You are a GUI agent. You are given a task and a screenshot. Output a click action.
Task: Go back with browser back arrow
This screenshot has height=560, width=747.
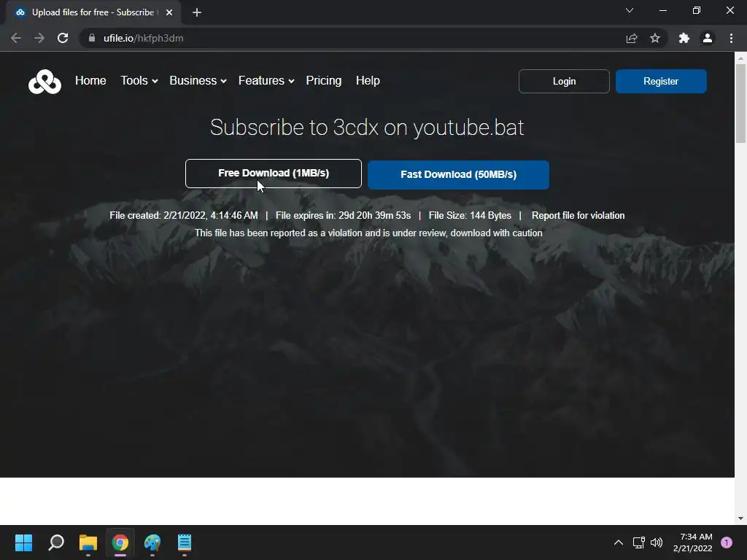coord(16,38)
